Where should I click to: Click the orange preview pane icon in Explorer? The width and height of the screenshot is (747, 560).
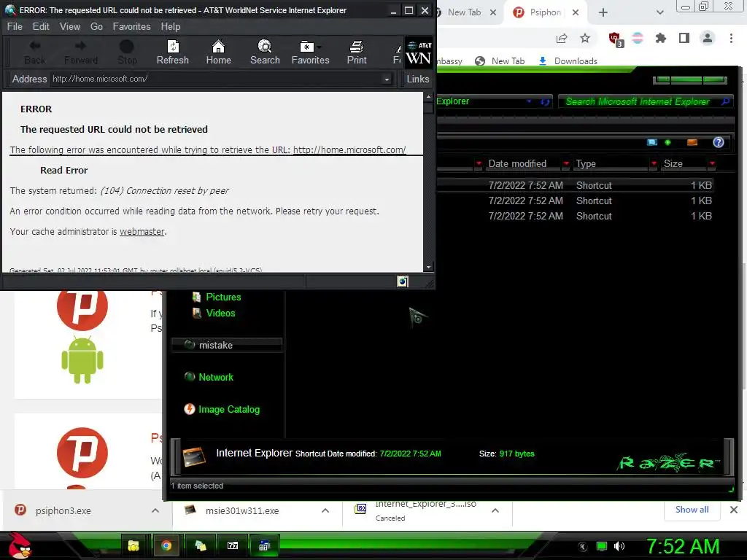tap(692, 142)
